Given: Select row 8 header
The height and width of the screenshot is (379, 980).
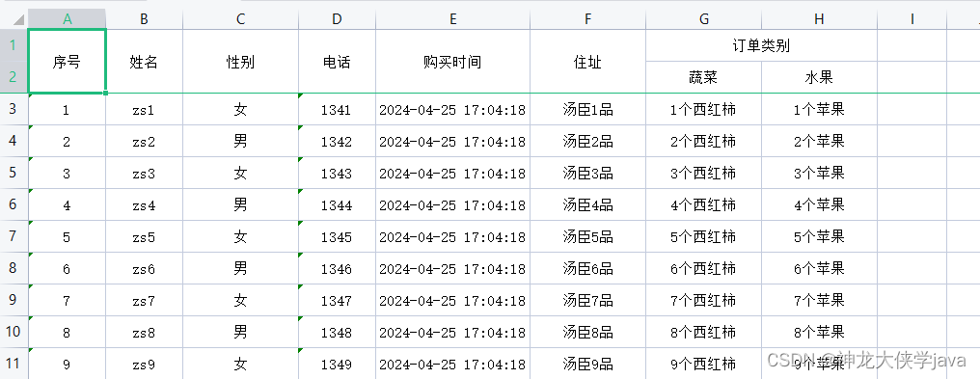Looking at the screenshot, I should point(14,268).
